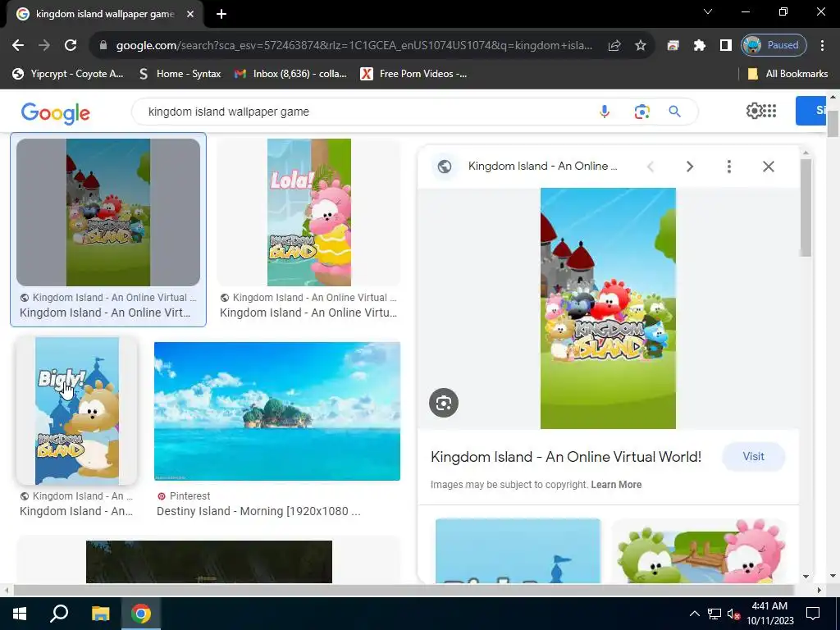
Task: Open the Windows Start menu
Action: 20,614
